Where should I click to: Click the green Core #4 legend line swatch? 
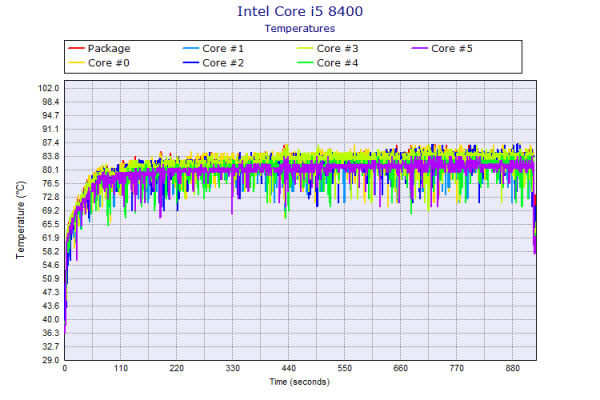(x=305, y=63)
